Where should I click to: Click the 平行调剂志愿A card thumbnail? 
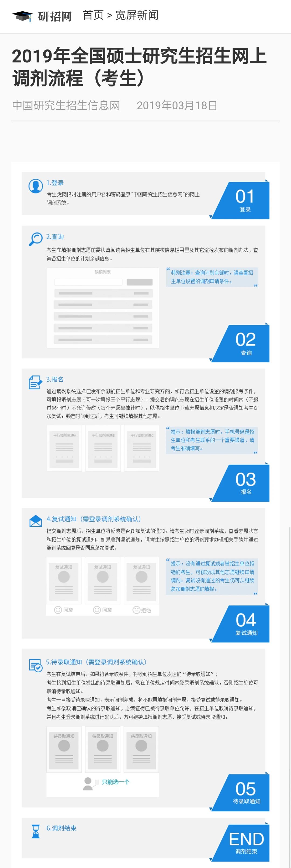click(x=64, y=448)
